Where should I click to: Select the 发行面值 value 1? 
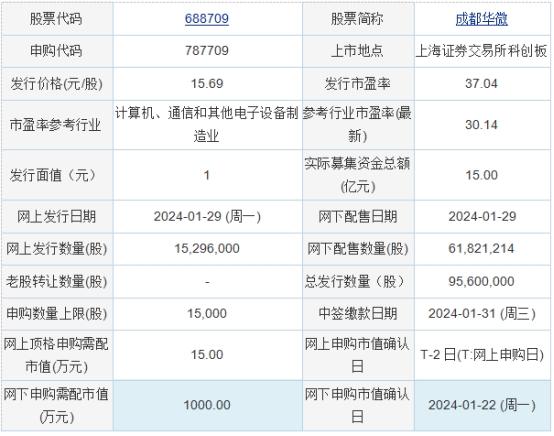click(x=207, y=175)
